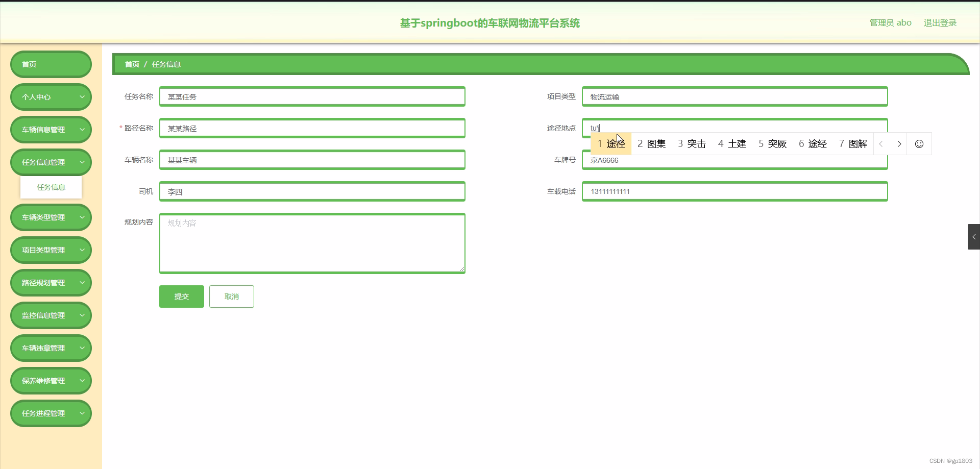Click the 管理员 abo account link
Viewport: 980px width, 469px height.
891,22
